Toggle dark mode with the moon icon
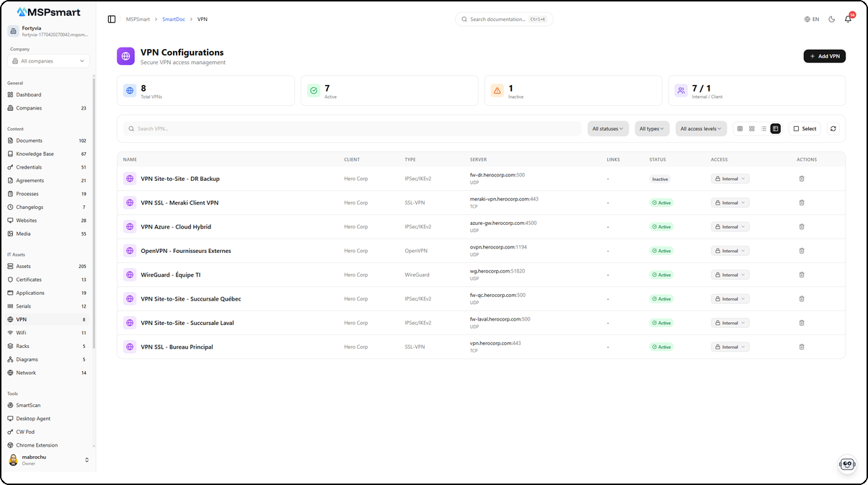 click(x=831, y=19)
